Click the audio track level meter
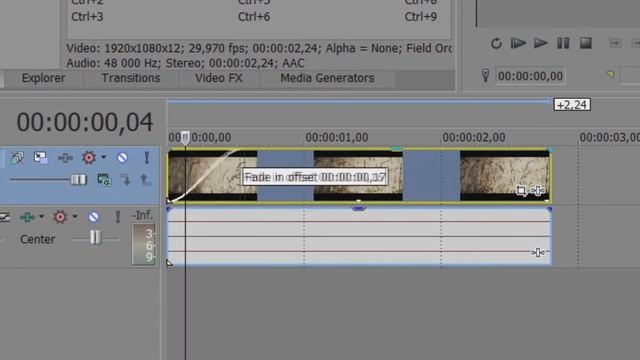This screenshot has width=640, height=360. 144,244
